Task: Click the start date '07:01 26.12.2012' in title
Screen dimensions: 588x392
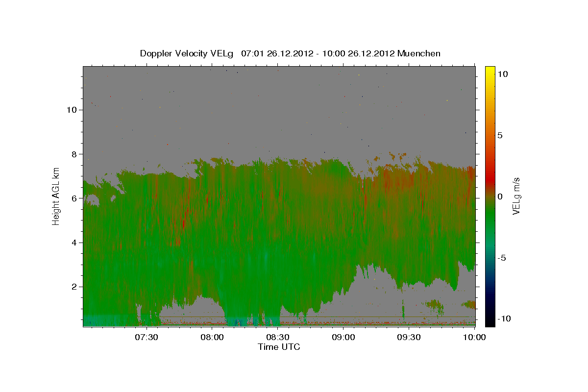Action: click(x=277, y=53)
